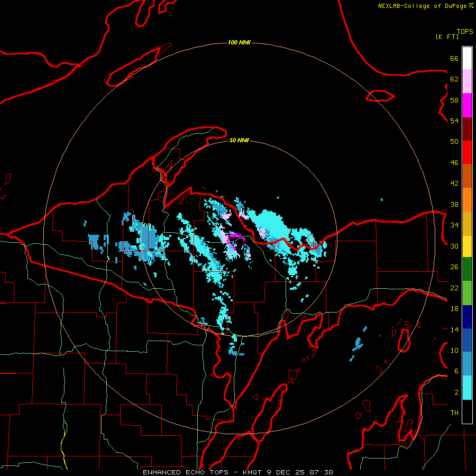Viewport: 476px width, 476px height.
Task: Click the legend value 54
Action: [x=454, y=121]
